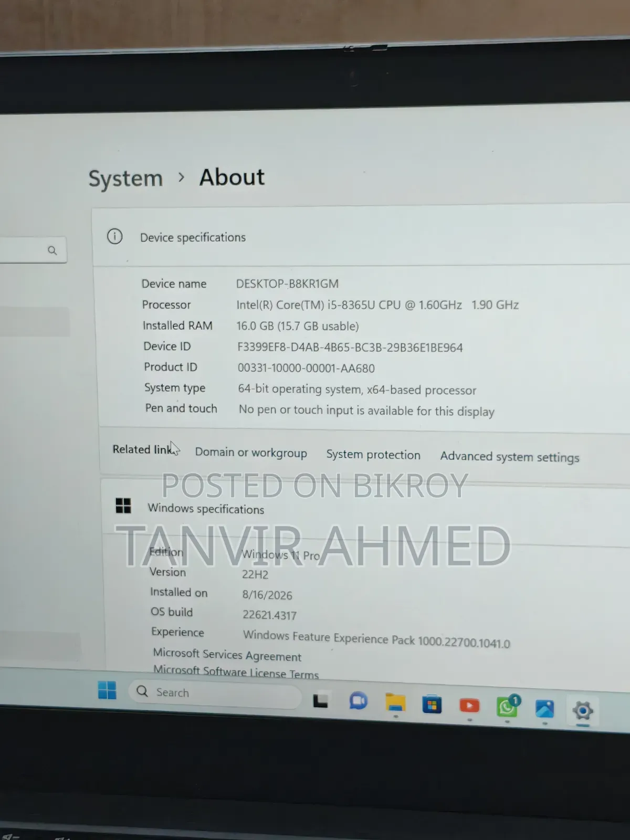The image size is (630, 840).
Task: Open WhatsApp from the taskbar
Action: tap(507, 707)
